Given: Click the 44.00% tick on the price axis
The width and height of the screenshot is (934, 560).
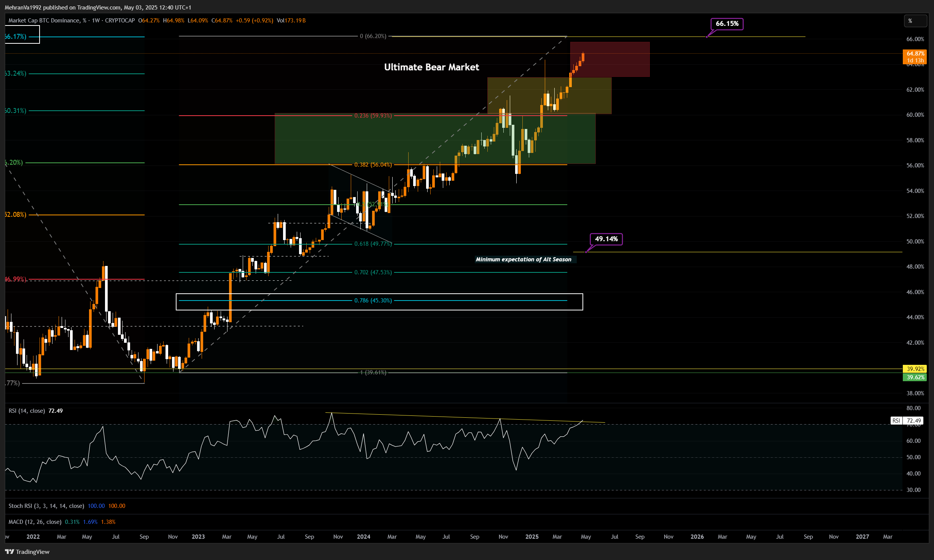Looking at the screenshot, I should point(915,317).
